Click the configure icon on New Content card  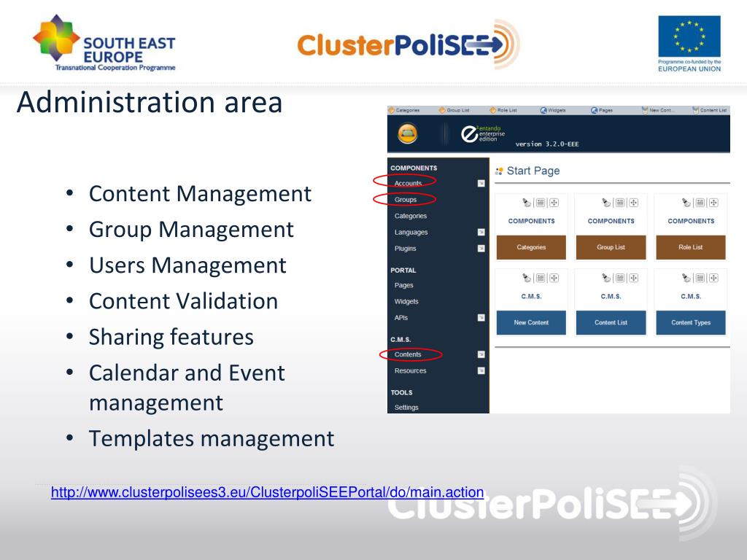click(541, 278)
